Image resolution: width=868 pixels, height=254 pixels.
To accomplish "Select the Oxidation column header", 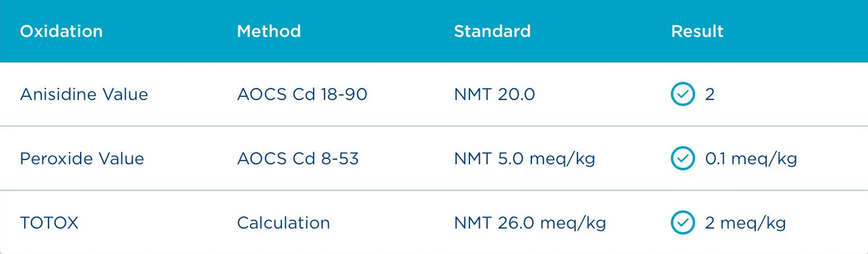I will coord(61,31).
